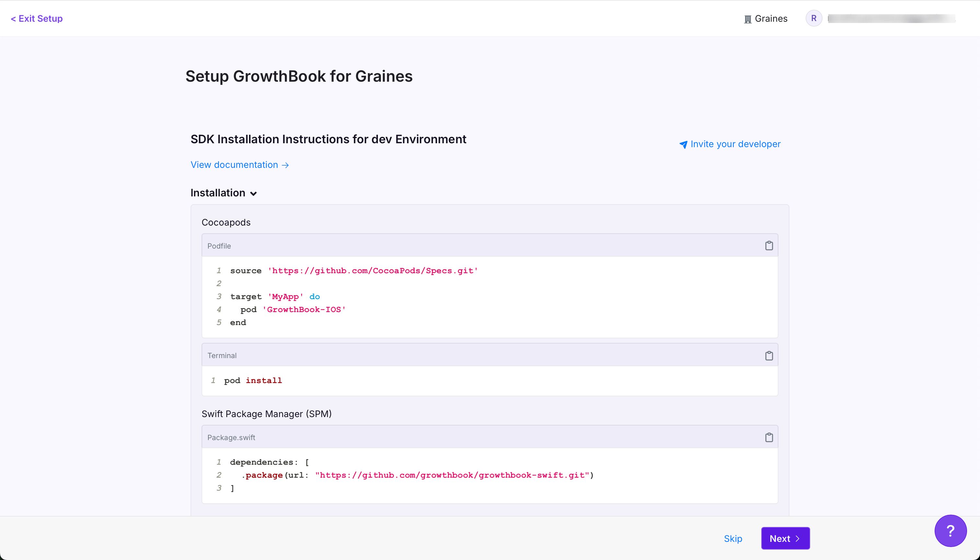Image resolution: width=980 pixels, height=560 pixels.
Task: Click the Cocoapods heading
Action: 226,222
